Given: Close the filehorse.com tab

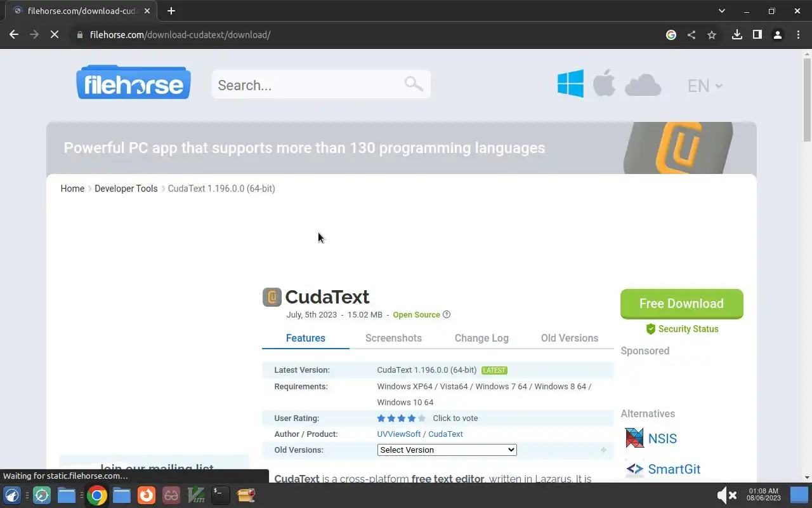Looking at the screenshot, I should point(147,11).
